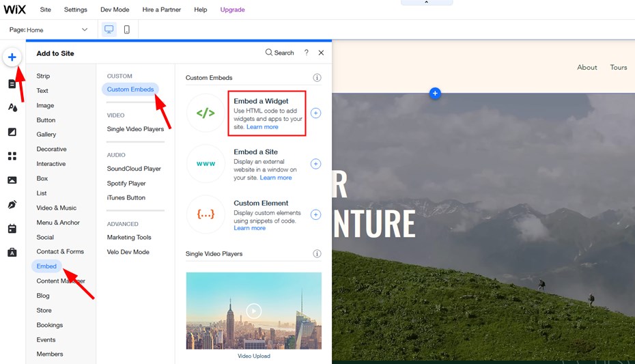Image resolution: width=635 pixels, height=364 pixels.
Task: Close the Add to Site panel
Action: pos(321,53)
